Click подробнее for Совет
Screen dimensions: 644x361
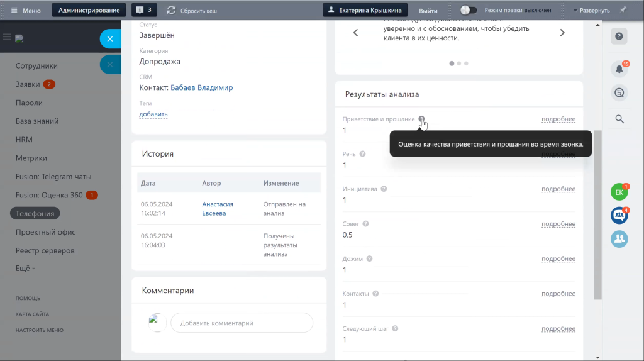tap(558, 224)
